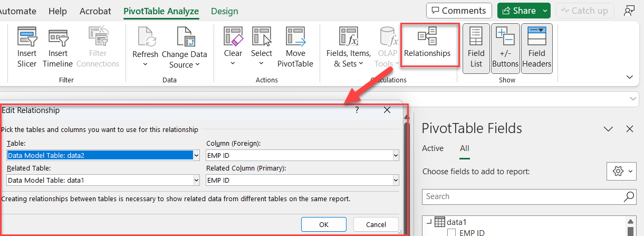
Task: Collapse the data1 table node
Action: click(x=429, y=222)
